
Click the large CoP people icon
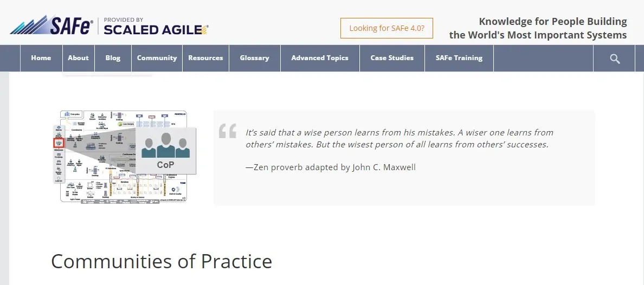coord(165,145)
